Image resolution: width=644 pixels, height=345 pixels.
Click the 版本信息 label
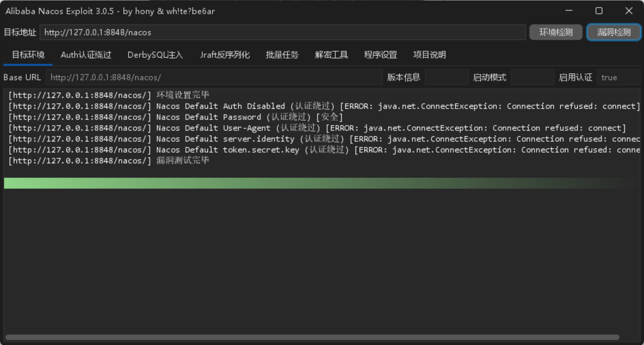click(404, 77)
